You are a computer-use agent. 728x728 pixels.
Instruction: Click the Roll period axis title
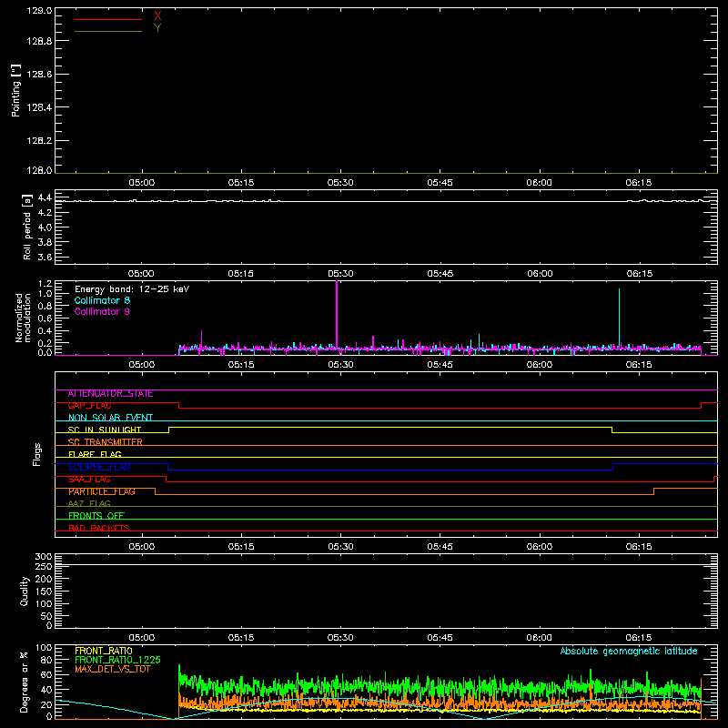point(26,227)
